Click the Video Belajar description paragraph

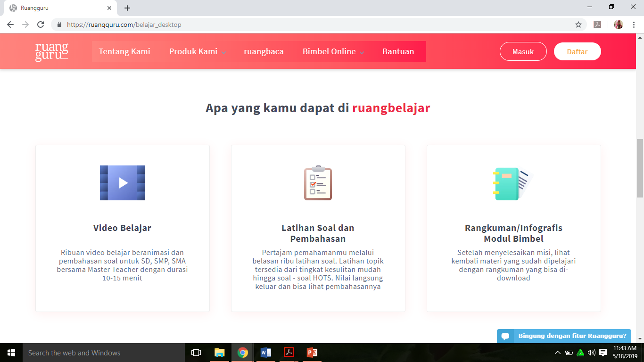(122, 265)
